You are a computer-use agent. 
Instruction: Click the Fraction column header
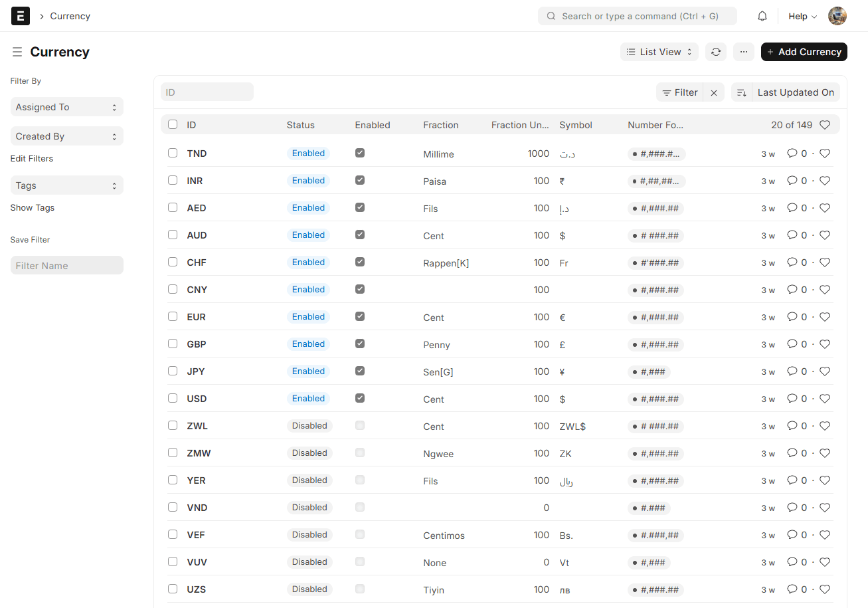(441, 125)
